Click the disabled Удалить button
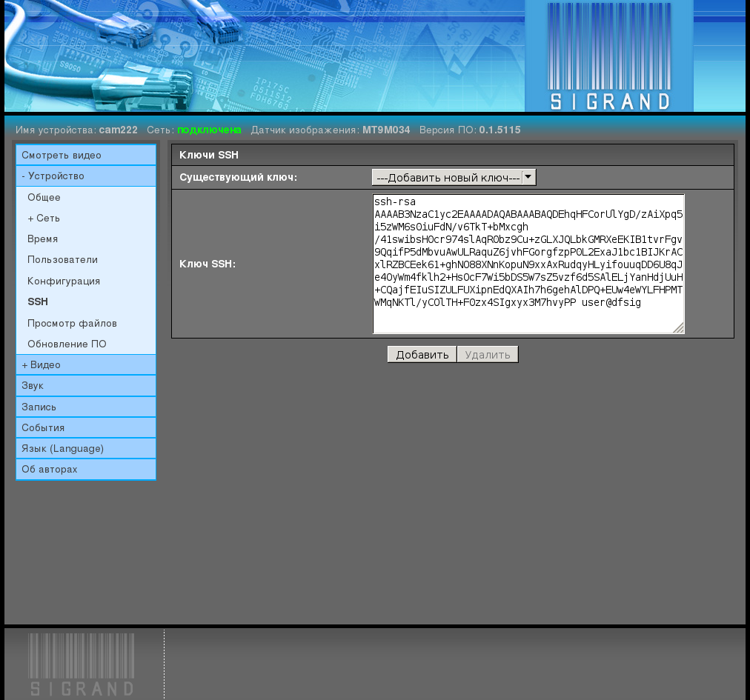This screenshot has height=700, width=750. [x=488, y=354]
